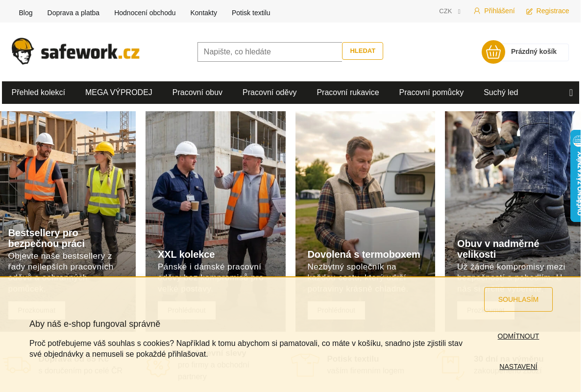Open the CZK currency dropdown

coord(449,11)
